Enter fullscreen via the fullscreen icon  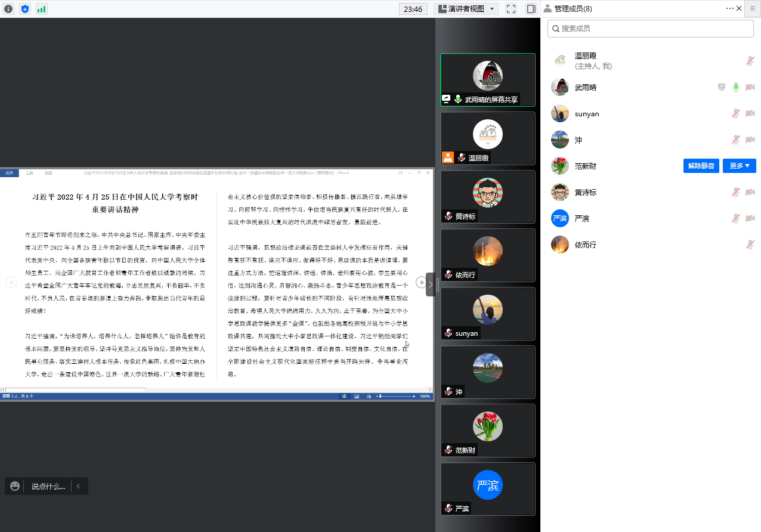[x=511, y=8]
